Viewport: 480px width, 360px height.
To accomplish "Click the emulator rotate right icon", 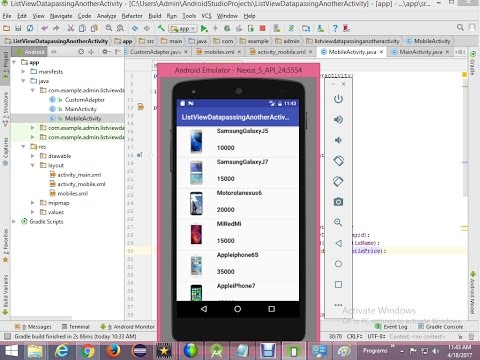I will 338,181.
